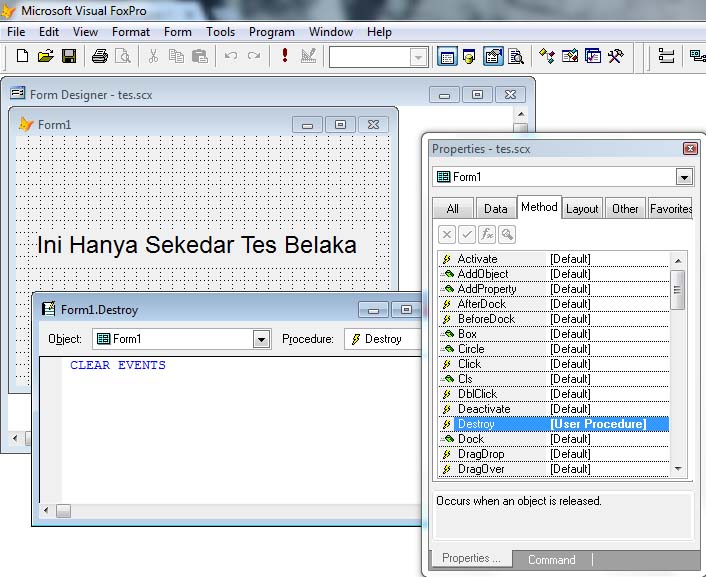Open the Procedure dropdown showing Destroy
Viewport: 706px width, 577px height.
383,339
